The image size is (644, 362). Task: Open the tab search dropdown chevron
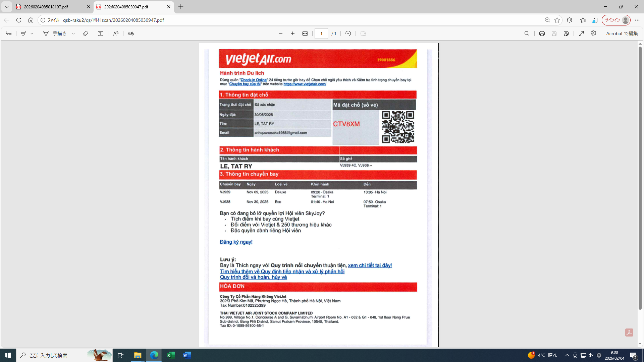(x=6, y=7)
